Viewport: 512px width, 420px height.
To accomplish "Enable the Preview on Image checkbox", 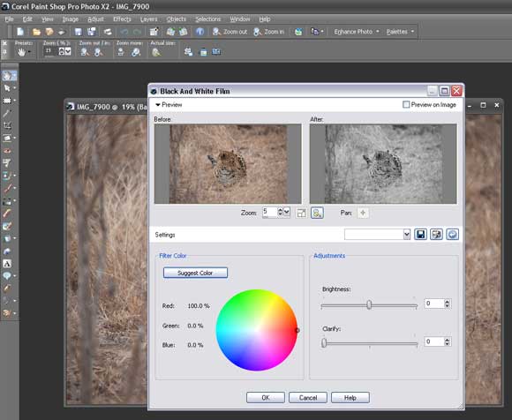I will pyautogui.click(x=406, y=105).
